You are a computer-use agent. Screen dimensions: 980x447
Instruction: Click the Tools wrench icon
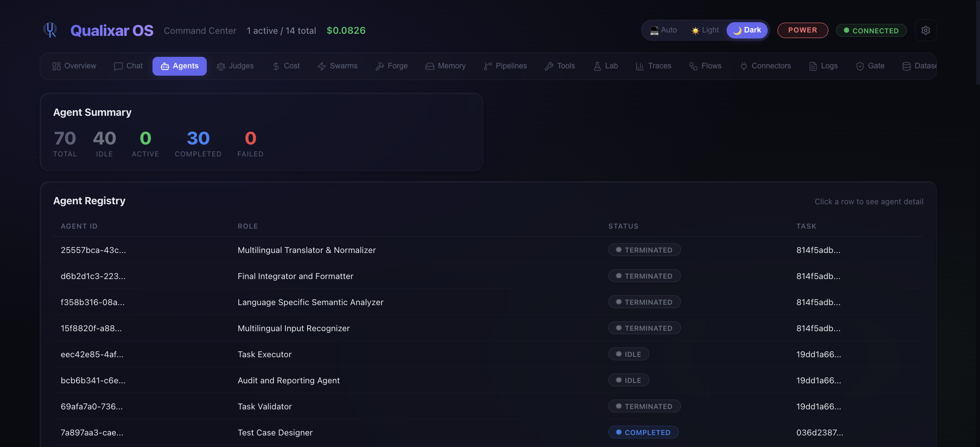(549, 66)
